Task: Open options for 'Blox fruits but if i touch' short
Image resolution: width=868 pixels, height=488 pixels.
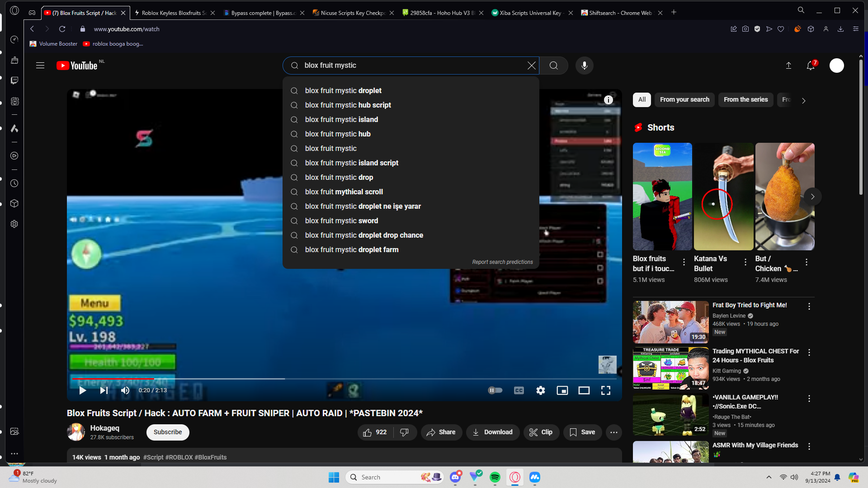Action: point(684,262)
